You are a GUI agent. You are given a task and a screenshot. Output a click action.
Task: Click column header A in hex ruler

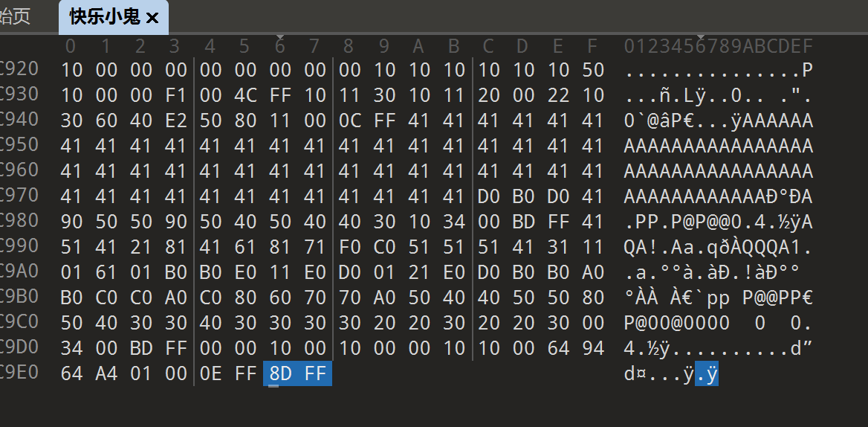[418, 47]
